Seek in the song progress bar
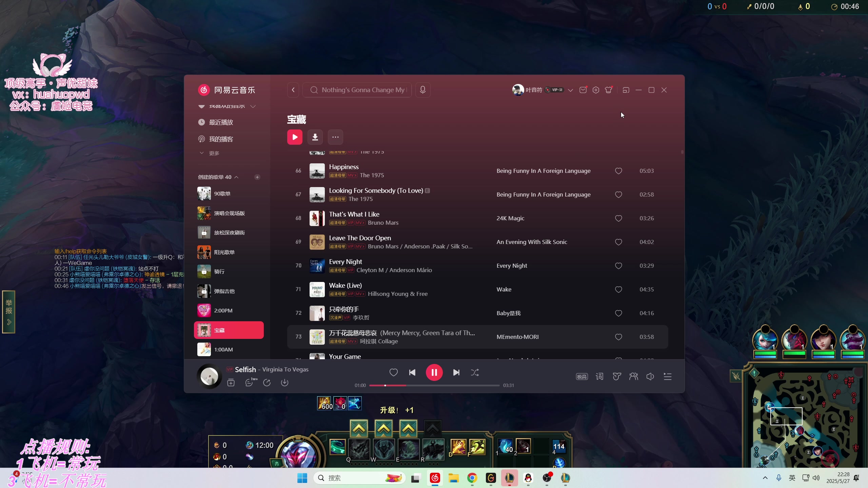The height and width of the screenshot is (488, 868). pyautogui.click(x=434, y=385)
